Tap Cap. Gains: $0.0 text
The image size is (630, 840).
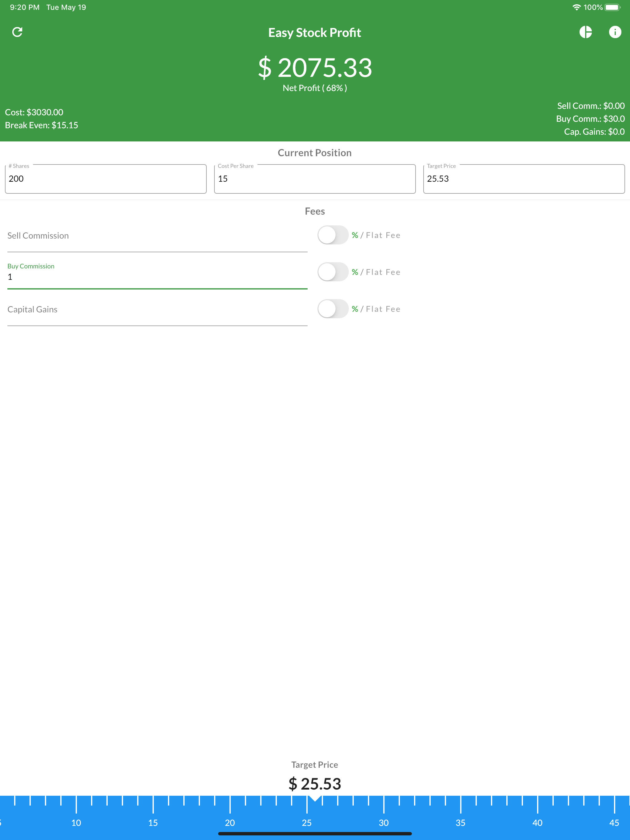point(594,132)
